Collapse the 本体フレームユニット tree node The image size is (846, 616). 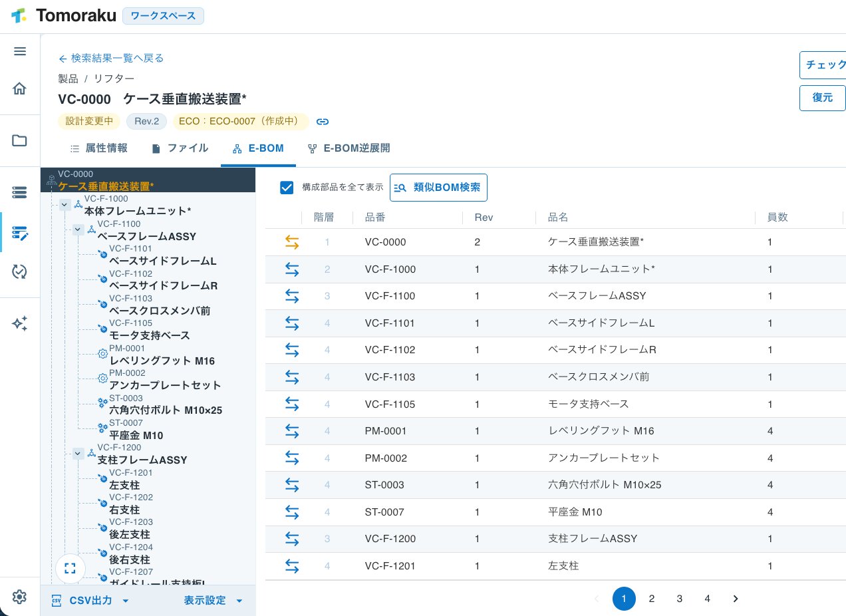click(65, 204)
